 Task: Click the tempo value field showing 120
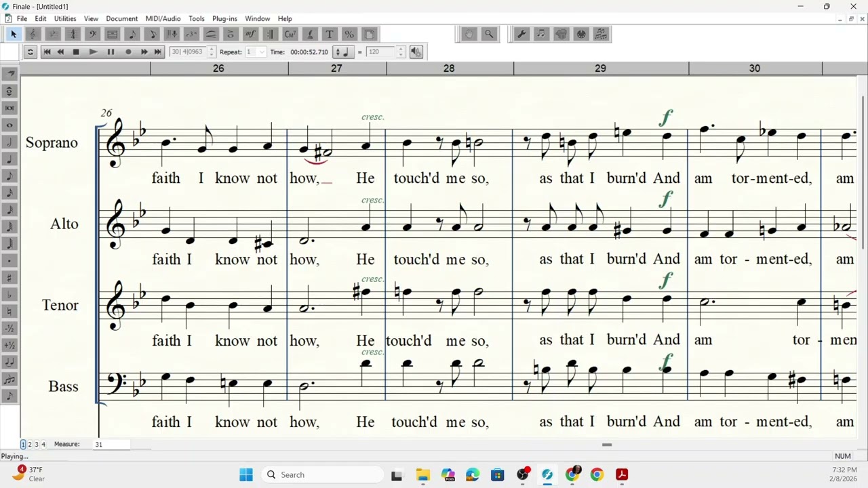[x=380, y=52]
